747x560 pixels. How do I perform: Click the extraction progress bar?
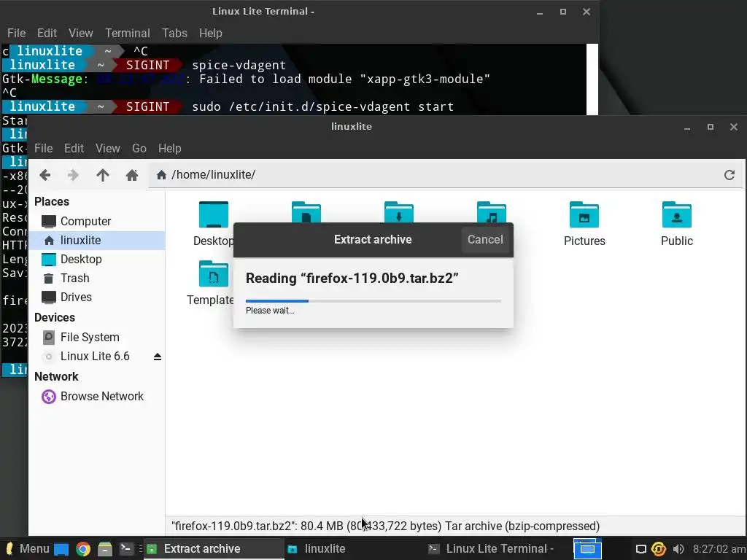373,301
